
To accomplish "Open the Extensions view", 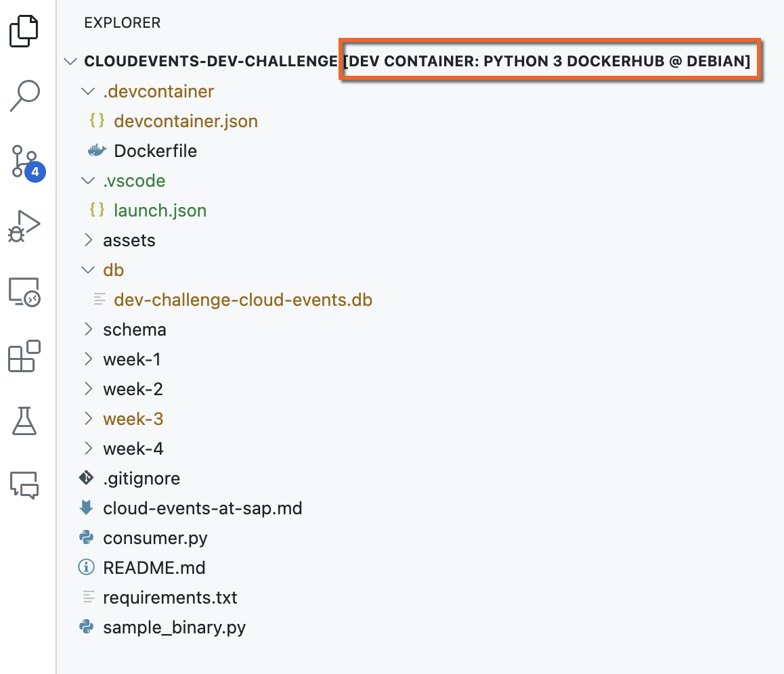I will [24, 357].
